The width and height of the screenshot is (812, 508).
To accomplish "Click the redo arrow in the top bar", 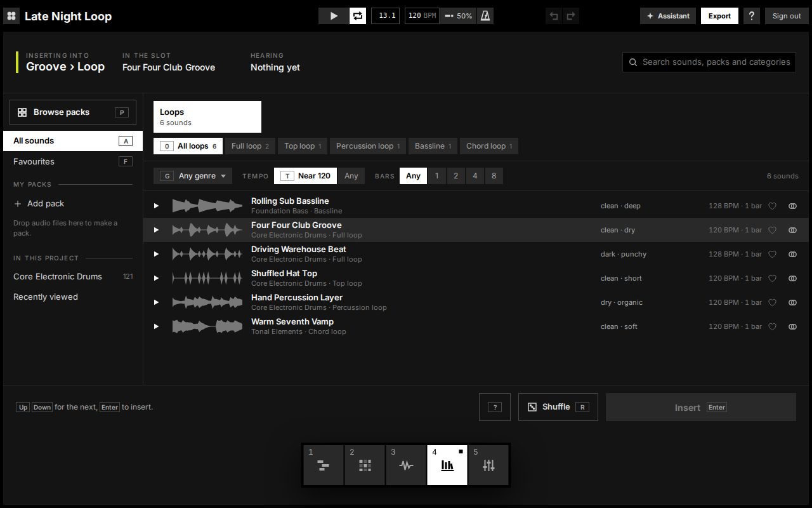I will click(x=571, y=16).
